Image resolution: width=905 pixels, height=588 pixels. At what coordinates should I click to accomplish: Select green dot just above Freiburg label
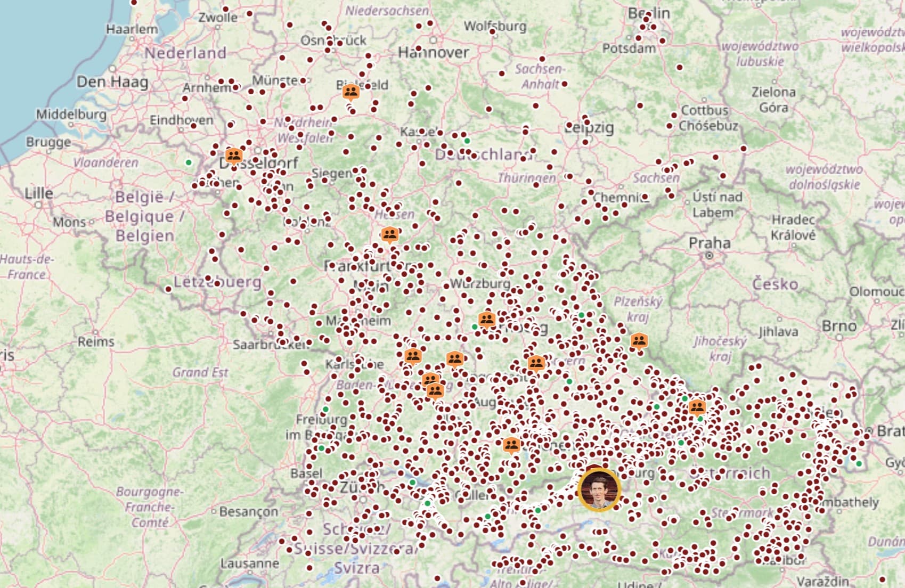(325, 409)
